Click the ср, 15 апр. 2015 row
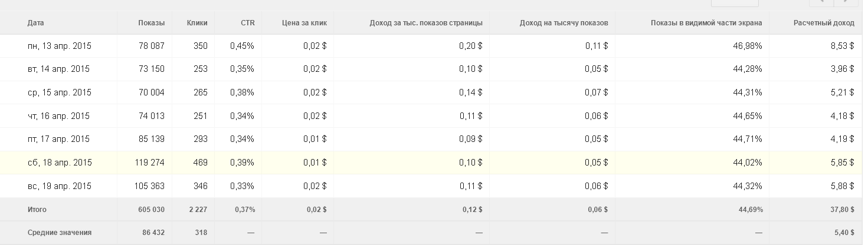The height and width of the screenshot is (245, 868). tap(59, 92)
